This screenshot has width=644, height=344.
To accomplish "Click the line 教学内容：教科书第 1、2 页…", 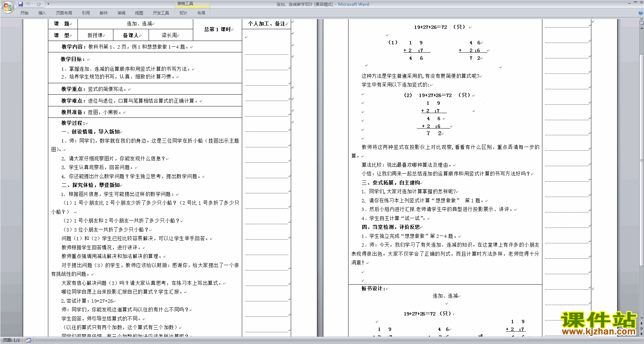I will point(125,47).
